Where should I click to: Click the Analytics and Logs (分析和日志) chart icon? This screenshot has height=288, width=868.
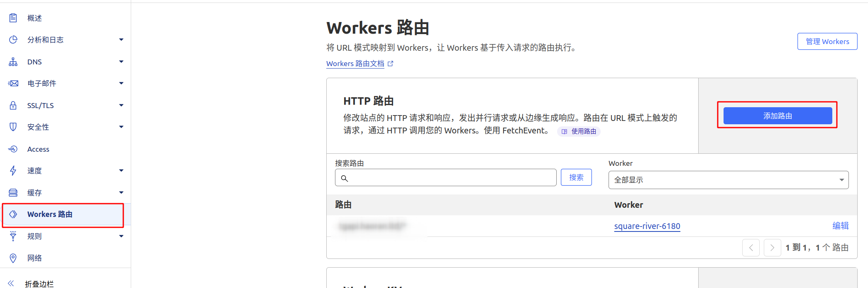tap(13, 39)
